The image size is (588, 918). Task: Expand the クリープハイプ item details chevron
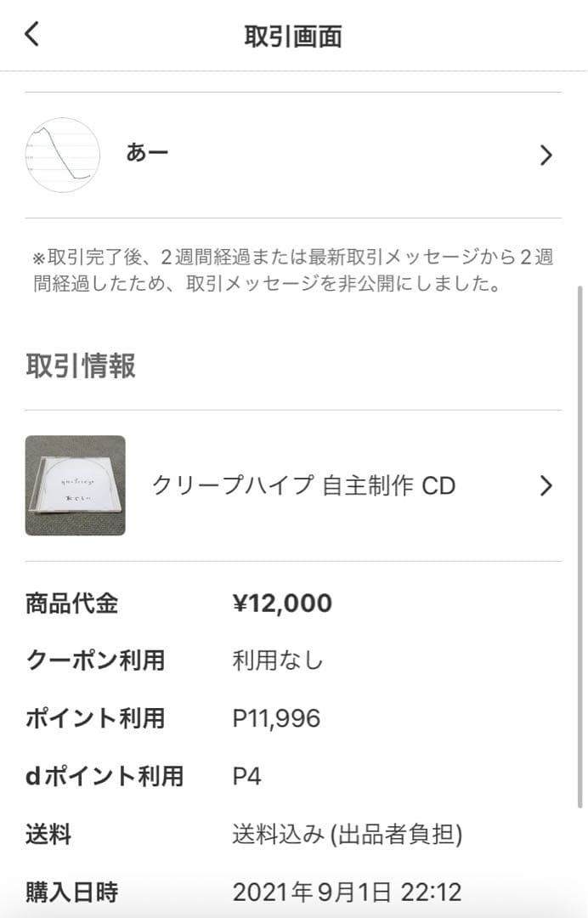click(548, 485)
